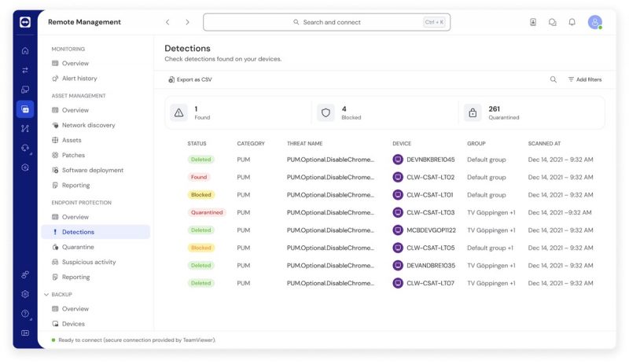Select device name CLW-CSAT-LT05

click(430, 248)
